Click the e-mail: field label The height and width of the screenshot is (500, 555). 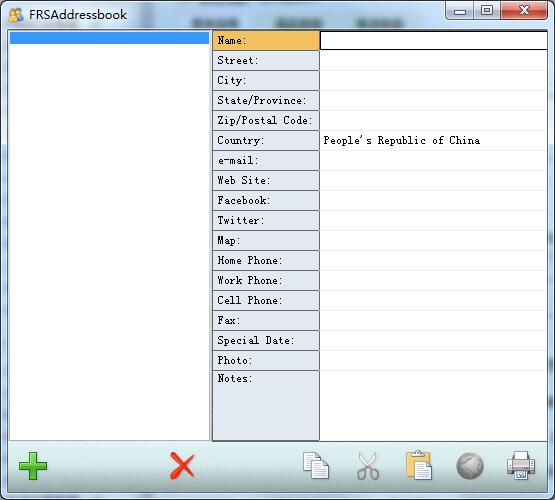click(x=266, y=160)
